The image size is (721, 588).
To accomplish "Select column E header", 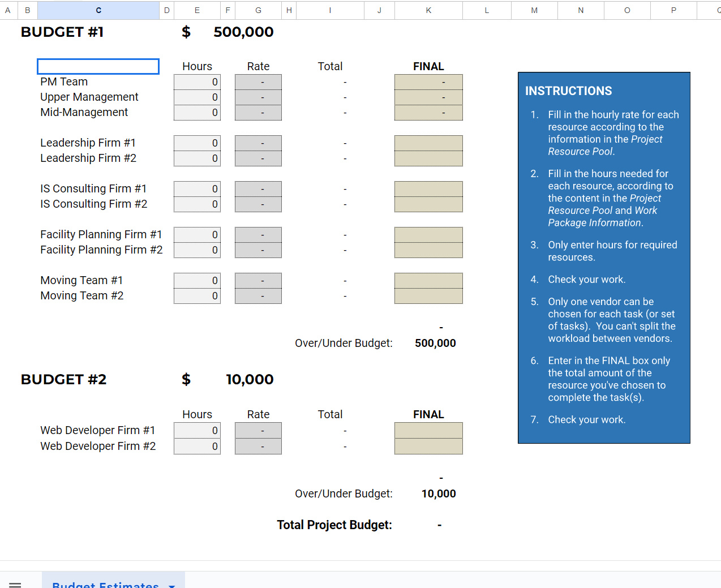I will pos(197,10).
